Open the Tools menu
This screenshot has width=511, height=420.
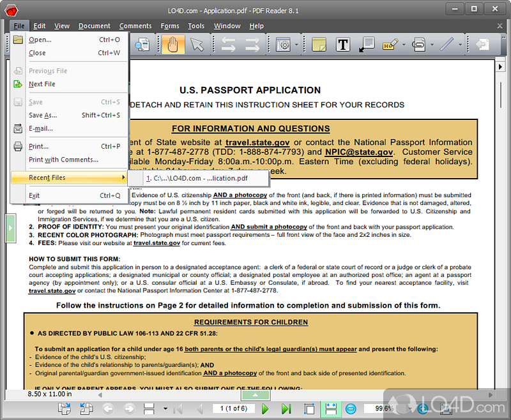click(196, 26)
